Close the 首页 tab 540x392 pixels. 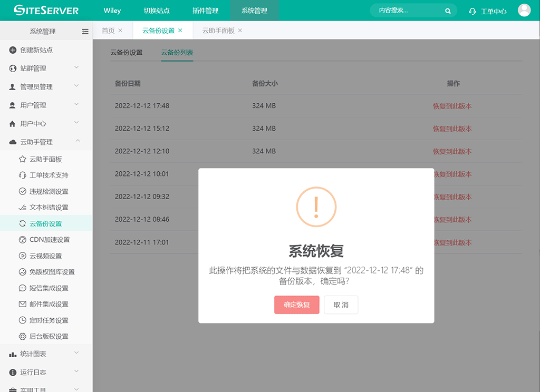click(120, 31)
